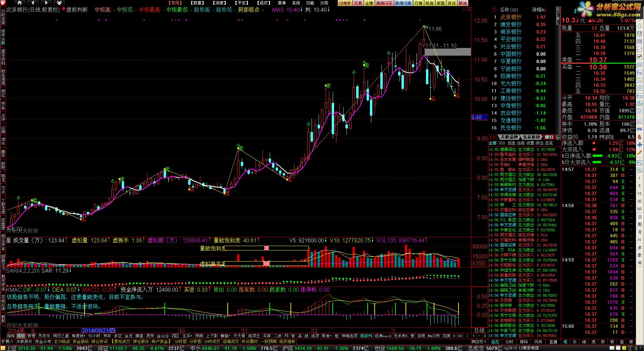Open the 闪电手 quick order button
This screenshot has width=644, height=351.
(x=344, y=3)
